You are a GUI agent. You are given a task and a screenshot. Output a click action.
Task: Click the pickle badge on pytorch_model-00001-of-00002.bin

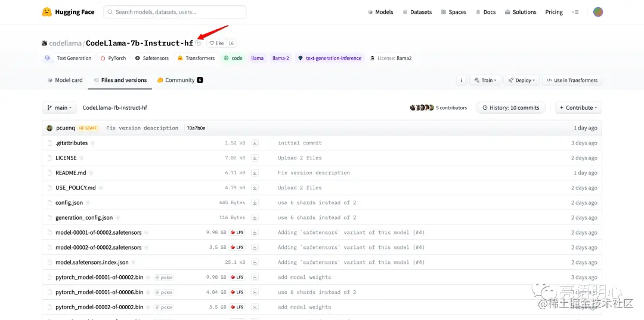pyautogui.click(x=164, y=277)
